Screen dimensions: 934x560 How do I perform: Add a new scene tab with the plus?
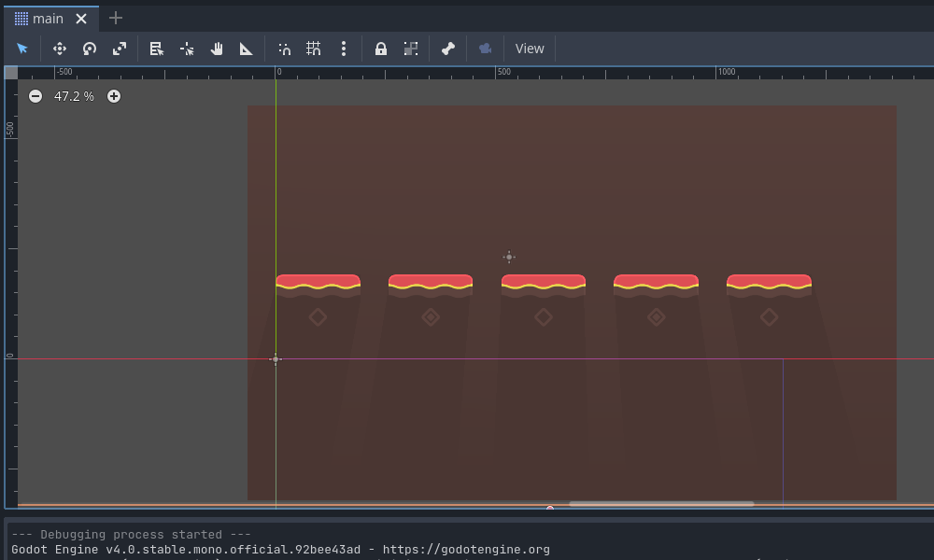pos(116,19)
